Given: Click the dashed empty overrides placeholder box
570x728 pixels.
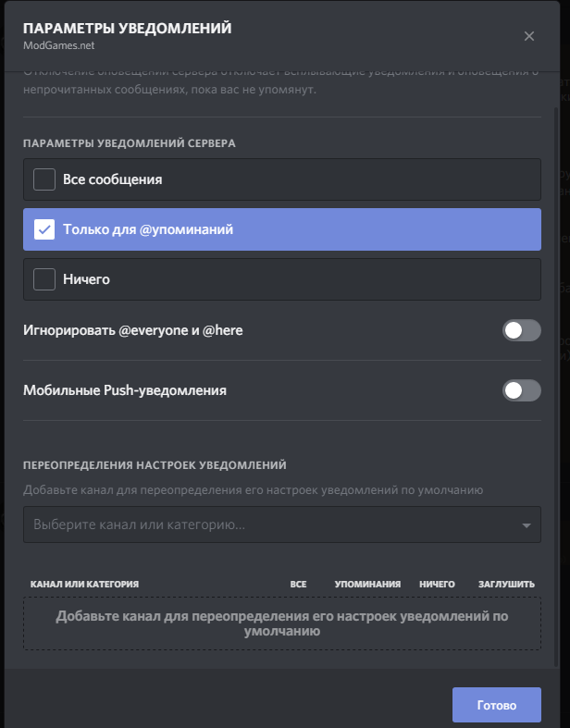Looking at the screenshot, I should [x=282, y=624].
